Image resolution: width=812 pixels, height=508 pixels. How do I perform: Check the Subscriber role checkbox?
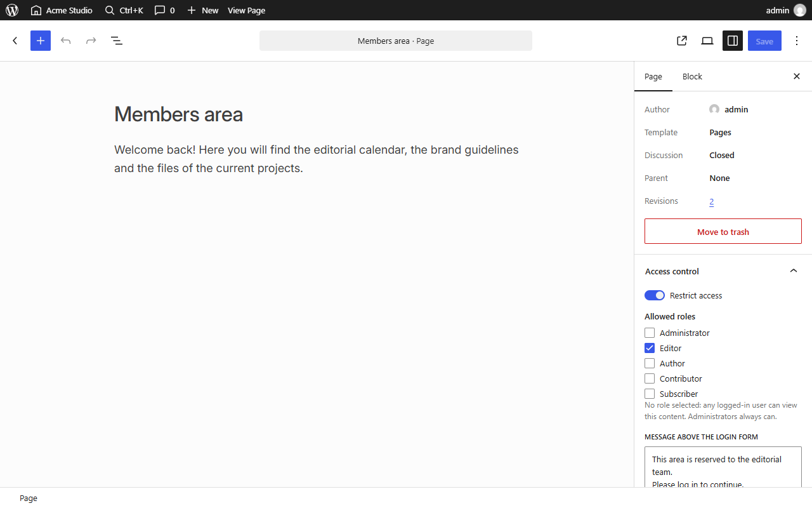tap(650, 394)
